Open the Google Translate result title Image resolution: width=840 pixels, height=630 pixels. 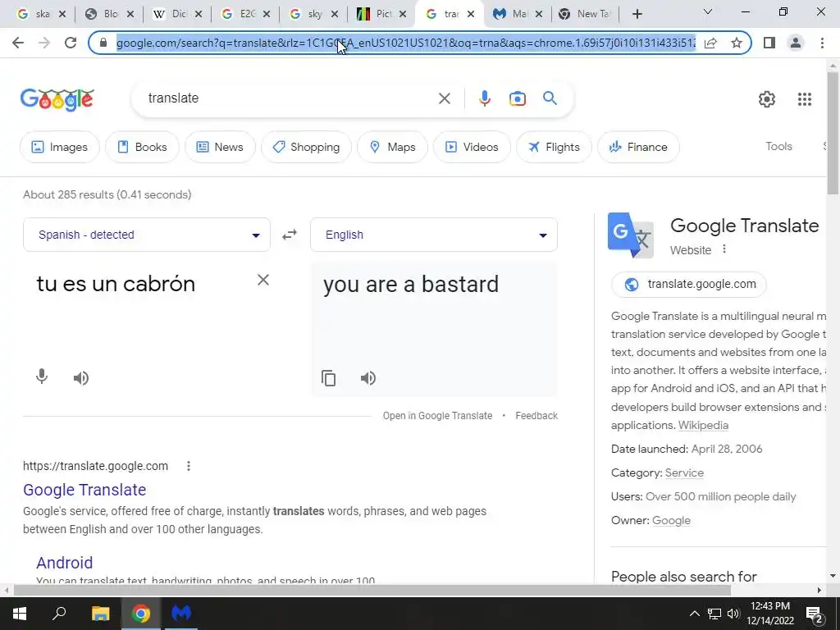click(84, 490)
